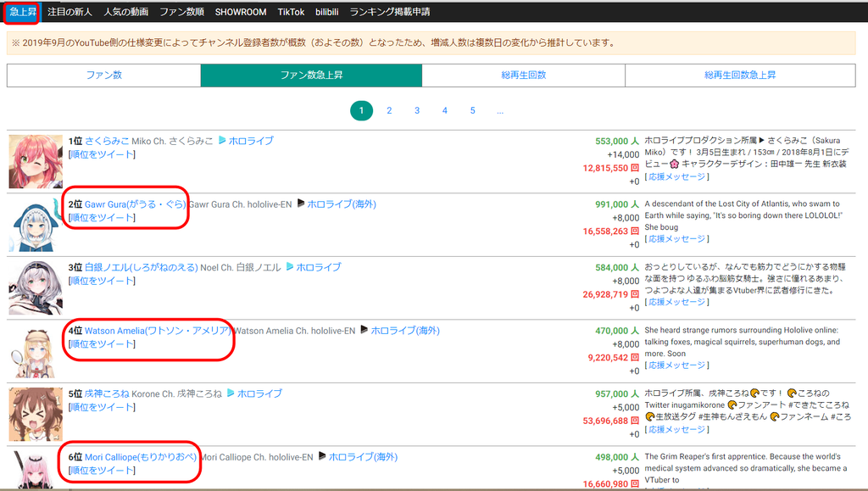Image resolution: width=868 pixels, height=491 pixels.
Task: Open the pagination ellipsis for more pages
Action: pos(500,111)
